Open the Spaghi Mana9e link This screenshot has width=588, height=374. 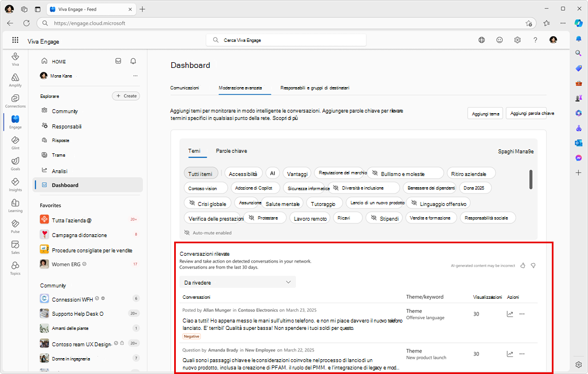coord(516,151)
